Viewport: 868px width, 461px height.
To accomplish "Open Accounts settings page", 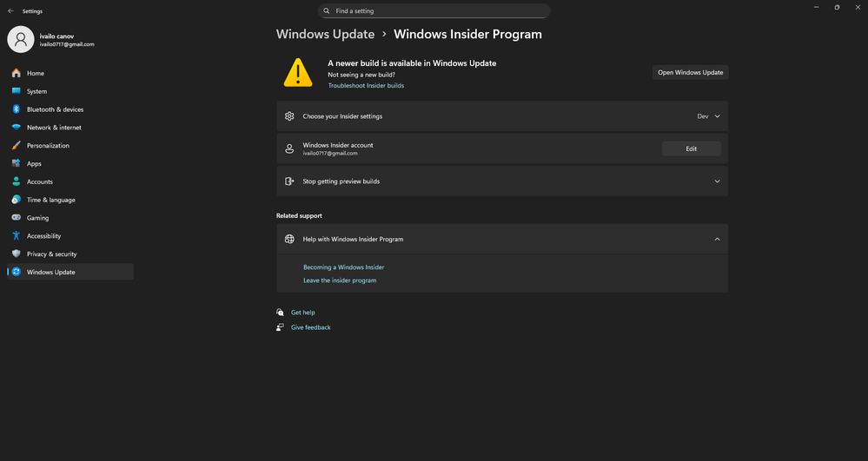I will [x=70, y=181].
